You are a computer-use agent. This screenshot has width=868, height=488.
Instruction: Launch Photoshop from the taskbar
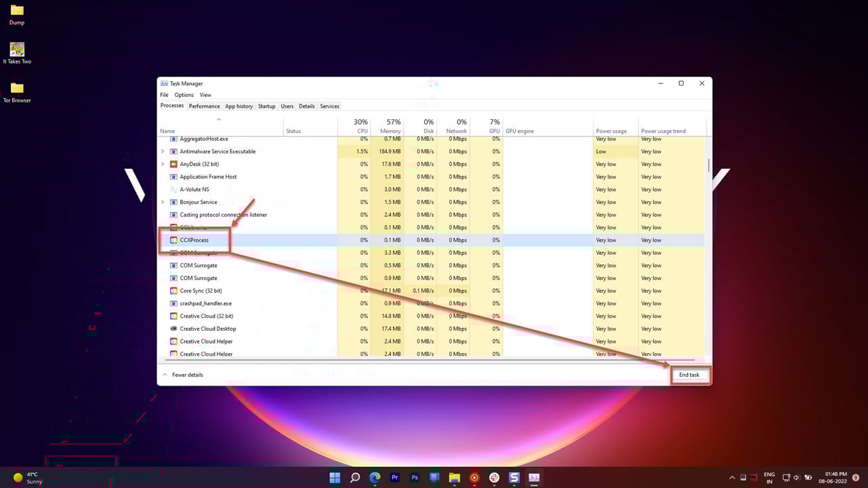pyautogui.click(x=415, y=478)
